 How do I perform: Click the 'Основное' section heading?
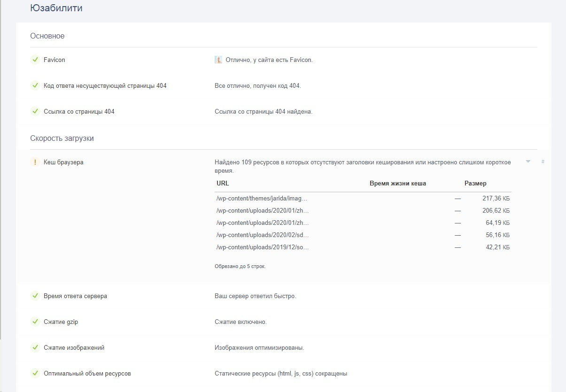(47, 36)
